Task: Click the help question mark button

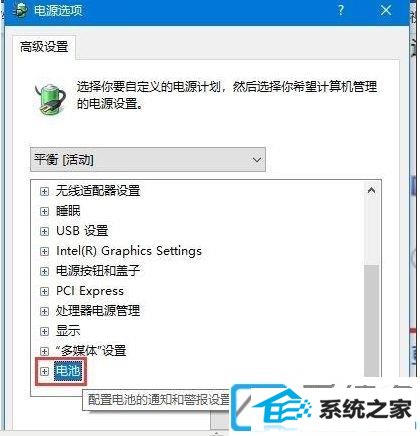Action: (341, 10)
